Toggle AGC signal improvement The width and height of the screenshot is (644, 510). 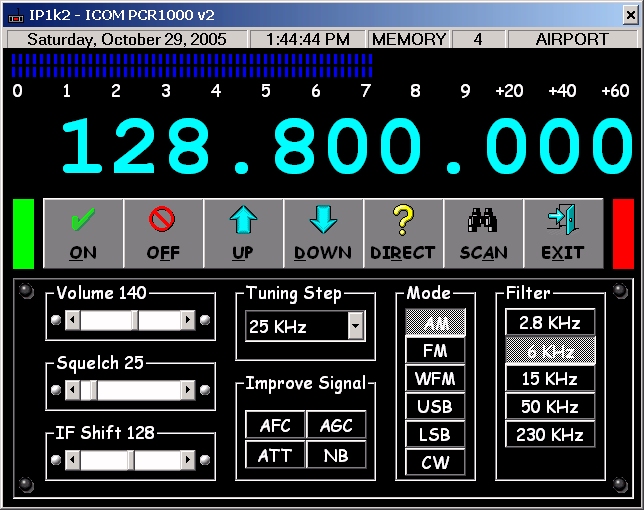(x=336, y=425)
